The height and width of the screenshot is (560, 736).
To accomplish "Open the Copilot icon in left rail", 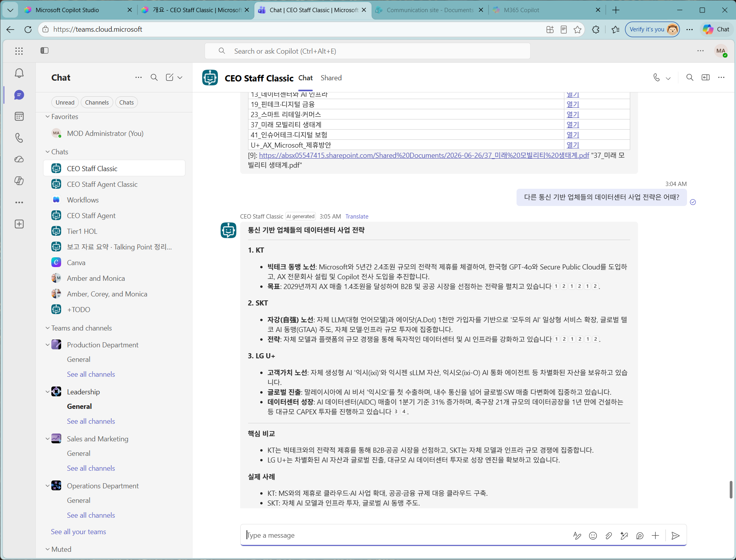I will pos(19,181).
